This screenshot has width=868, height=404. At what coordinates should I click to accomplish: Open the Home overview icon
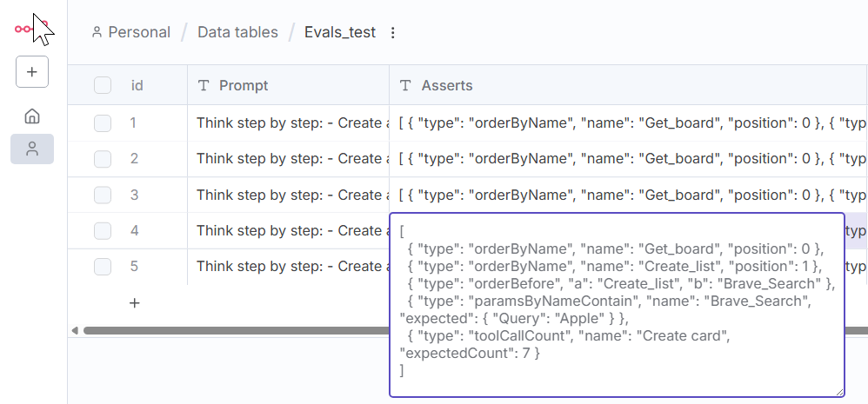click(32, 116)
